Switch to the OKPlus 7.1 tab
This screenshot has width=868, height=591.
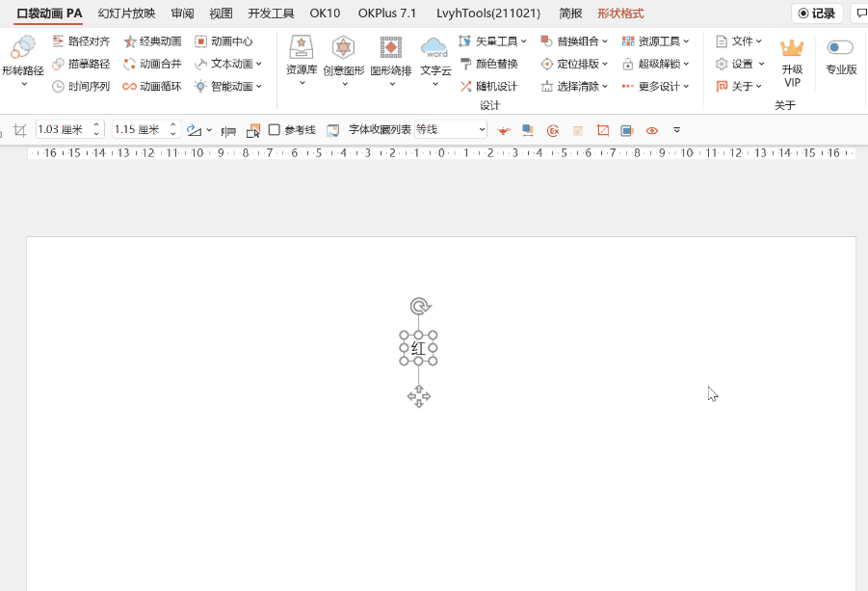click(x=387, y=13)
